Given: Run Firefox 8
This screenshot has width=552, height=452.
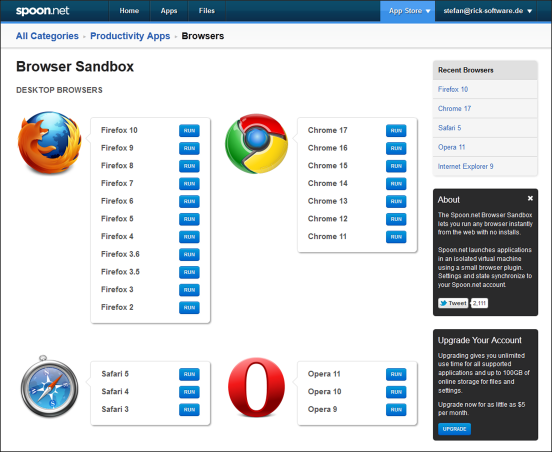Looking at the screenshot, I should [x=189, y=166].
